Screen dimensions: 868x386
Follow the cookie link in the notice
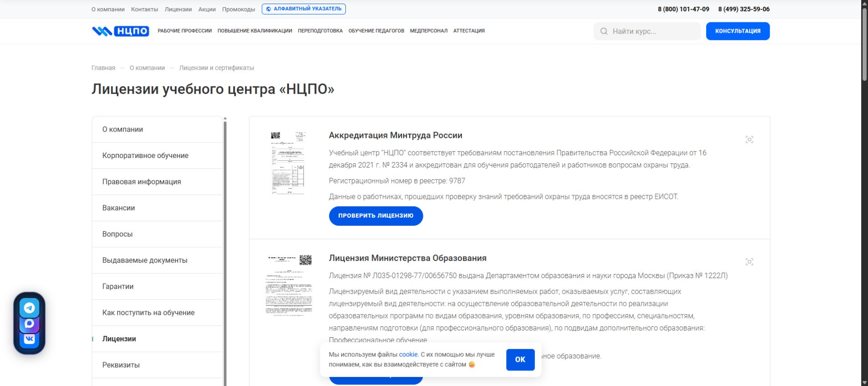tap(408, 355)
